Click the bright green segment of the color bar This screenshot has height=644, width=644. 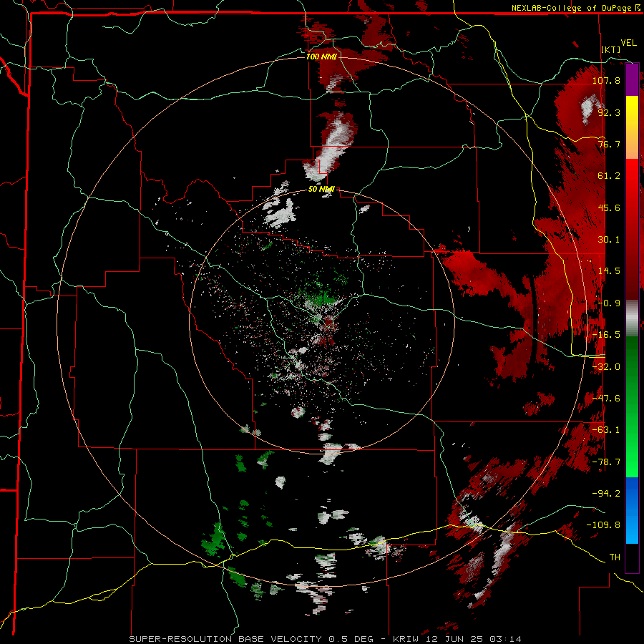[x=632, y=406]
